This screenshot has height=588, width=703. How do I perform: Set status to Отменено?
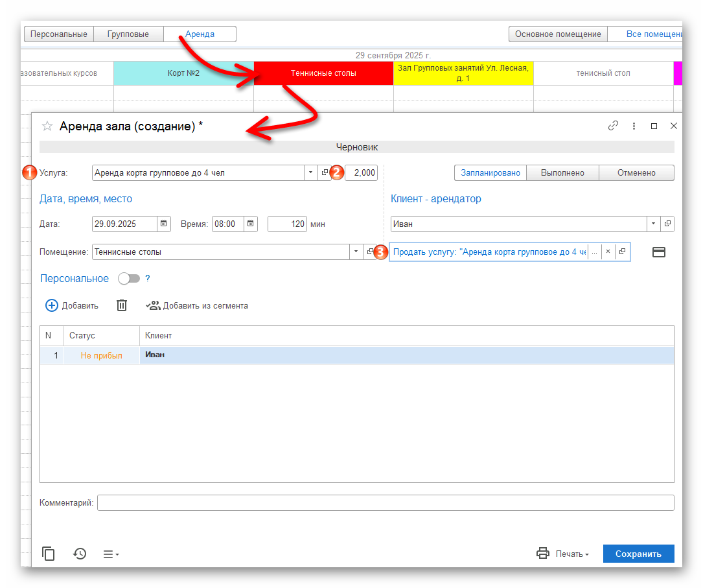(636, 173)
